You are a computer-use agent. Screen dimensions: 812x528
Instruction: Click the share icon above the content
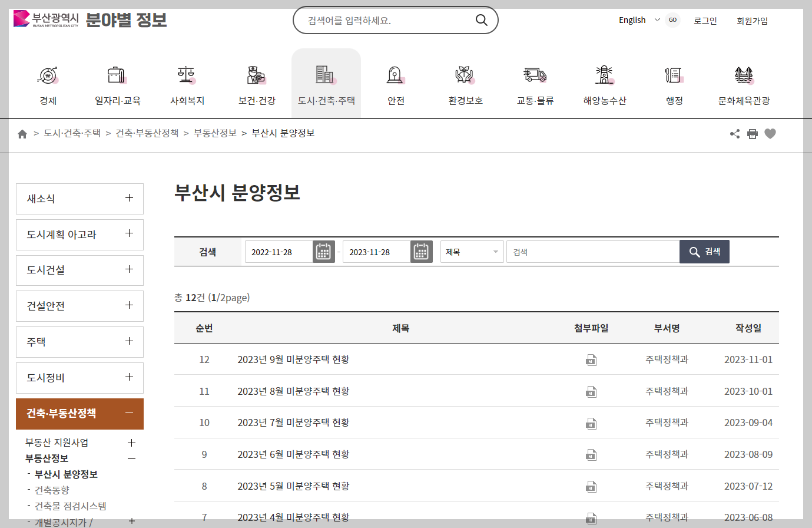[734, 134]
